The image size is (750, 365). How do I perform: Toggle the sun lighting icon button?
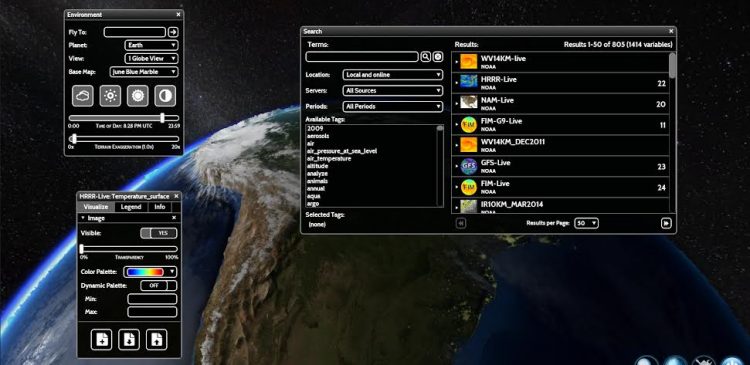pyautogui.click(x=110, y=96)
